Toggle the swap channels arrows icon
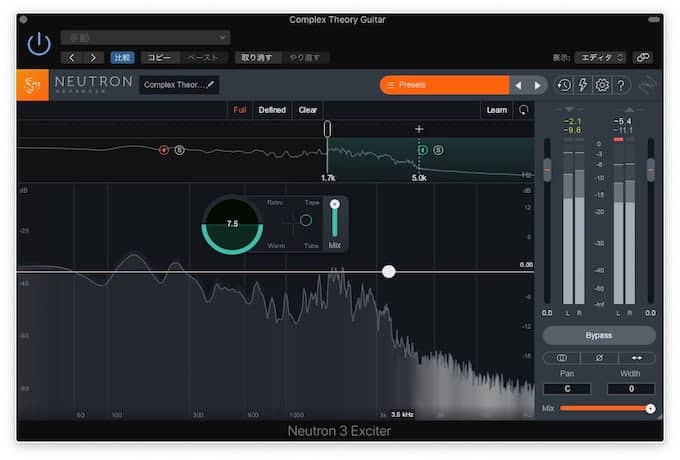Image resolution: width=680 pixels, height=460 pixels. tap(637, 358)
